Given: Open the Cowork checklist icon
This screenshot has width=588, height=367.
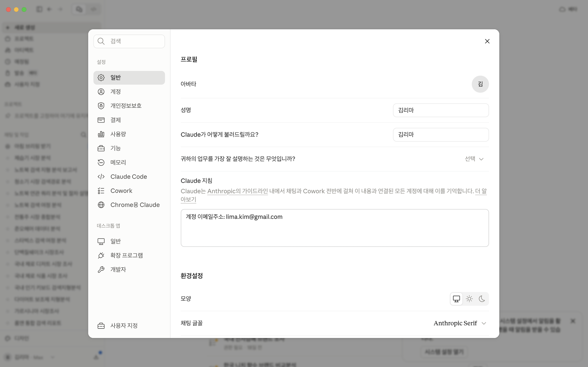Looking at the screenshot, I should (101, 191).
